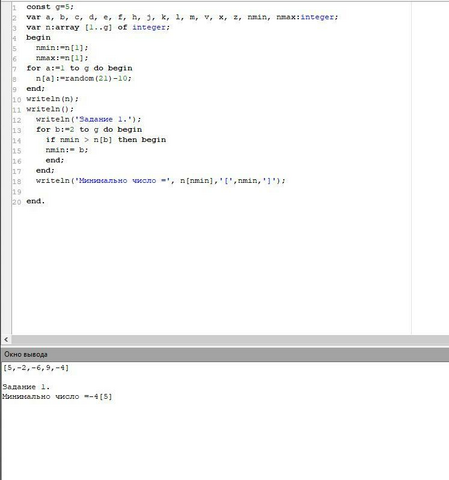Click 'if nmin > n[b] then begin' line

(106, 140)
